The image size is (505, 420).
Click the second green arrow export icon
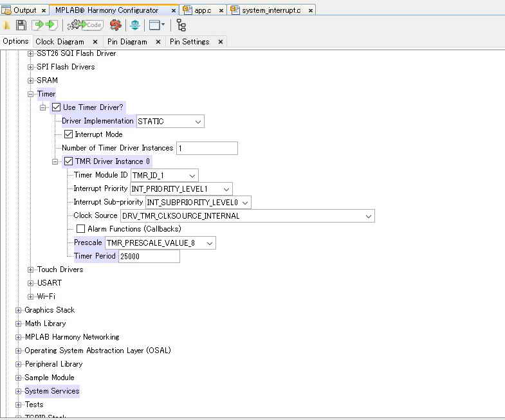[51, 25]
